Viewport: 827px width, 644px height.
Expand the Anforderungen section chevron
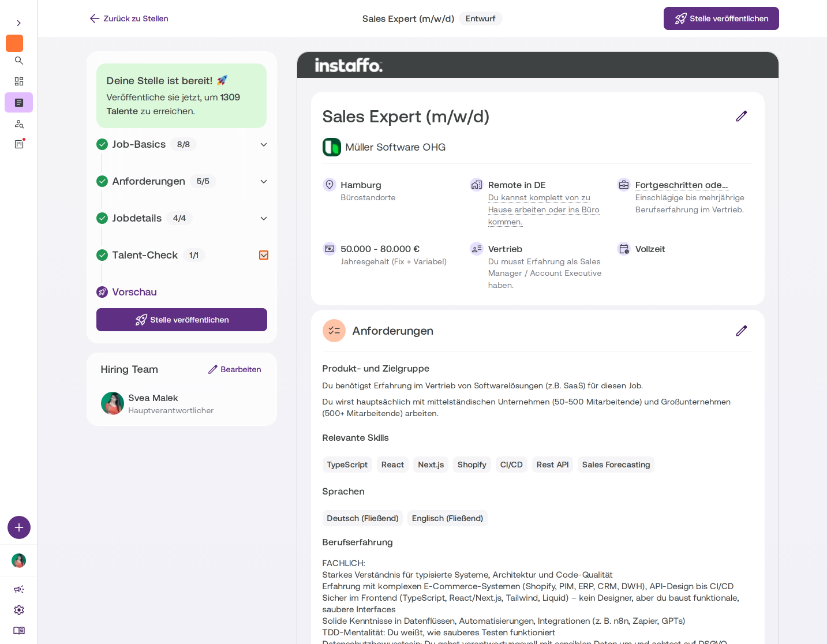tap(264, 181)
